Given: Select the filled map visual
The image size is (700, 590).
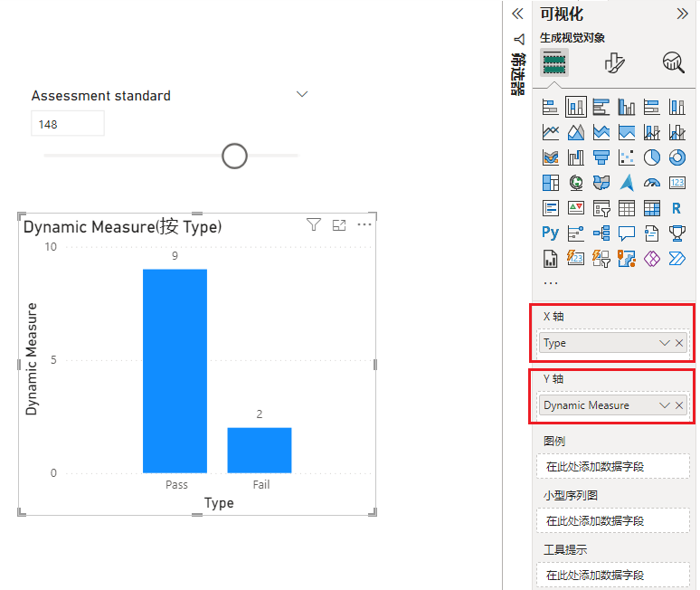Looking at the screenshot, I should tap(601, 183).
